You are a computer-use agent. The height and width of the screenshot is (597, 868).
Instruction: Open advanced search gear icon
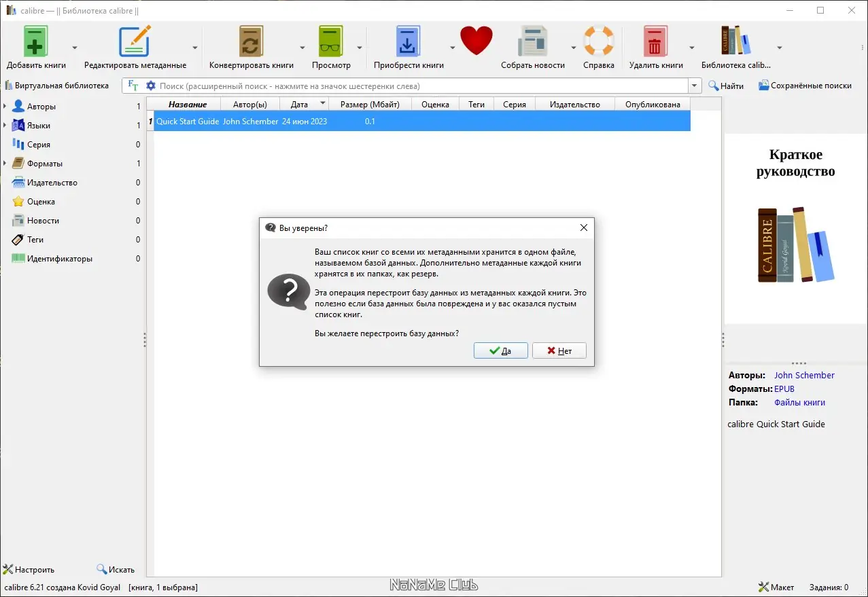coord(151,86)
